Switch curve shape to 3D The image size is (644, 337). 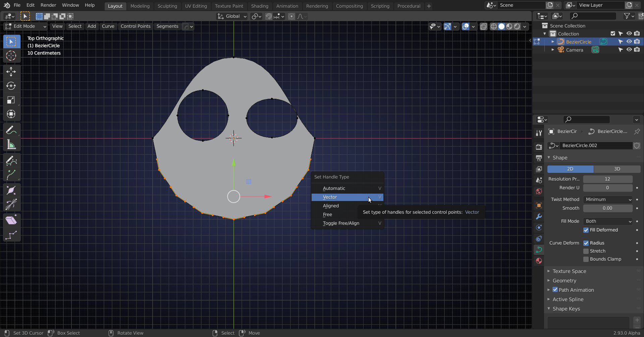click(617, 169)
